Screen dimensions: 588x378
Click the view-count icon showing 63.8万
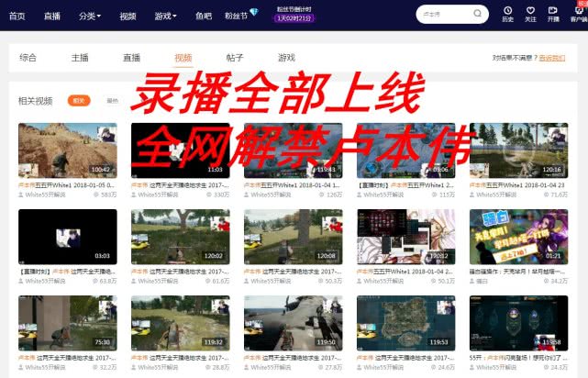pyautogui.click(x=95, y=281)
